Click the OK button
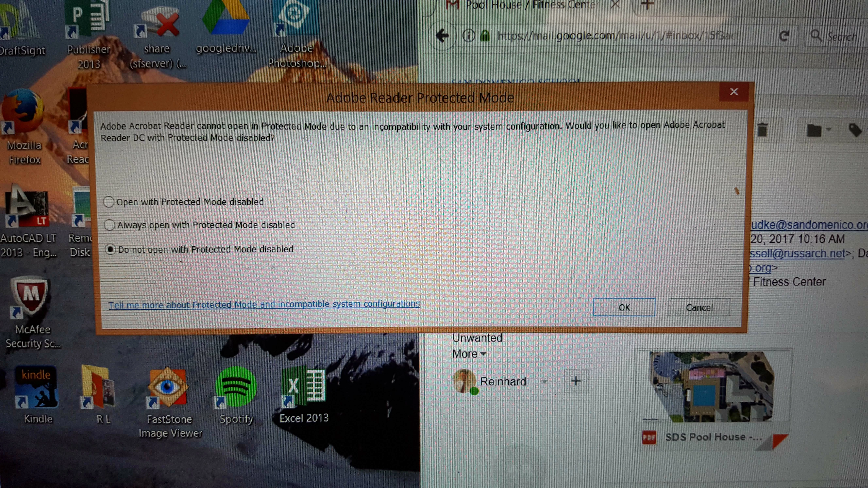 click(x=624, y=307)
